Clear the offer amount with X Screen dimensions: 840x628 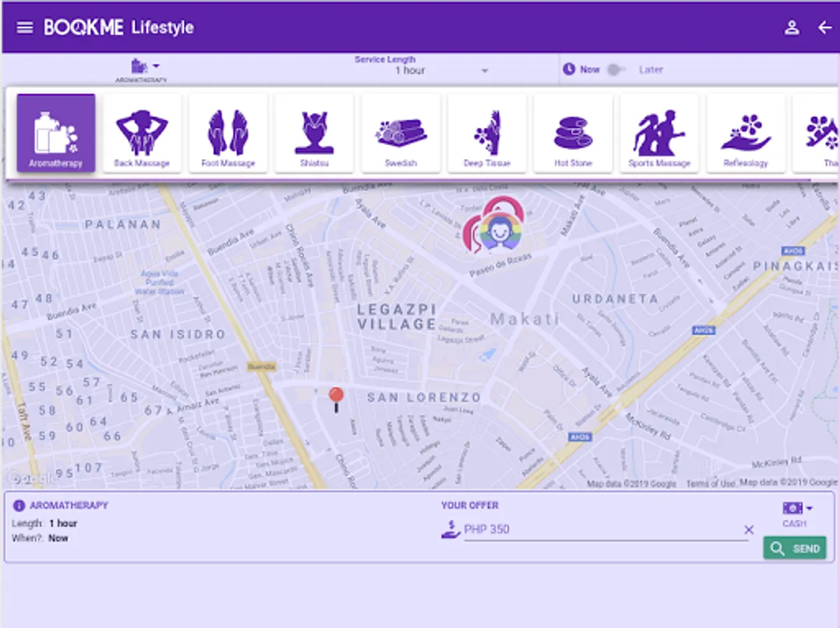[x=749, y=530]
